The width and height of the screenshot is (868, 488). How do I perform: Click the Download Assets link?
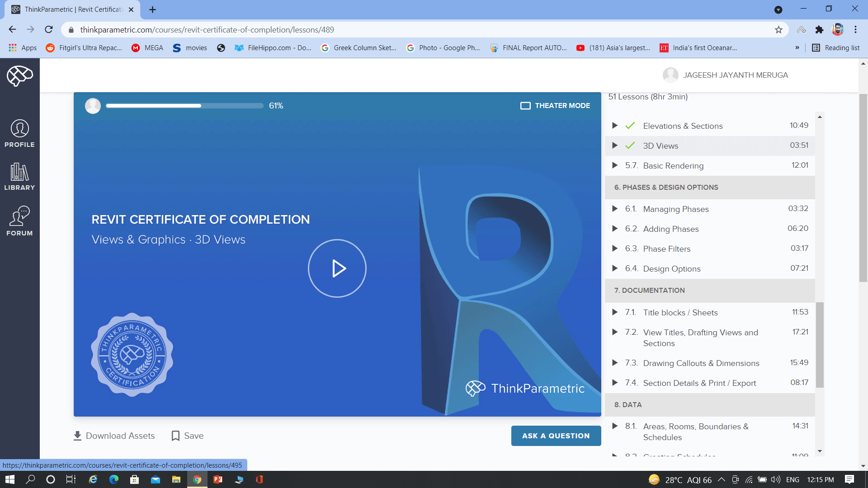pyautogui.click(x=114, y=436)
